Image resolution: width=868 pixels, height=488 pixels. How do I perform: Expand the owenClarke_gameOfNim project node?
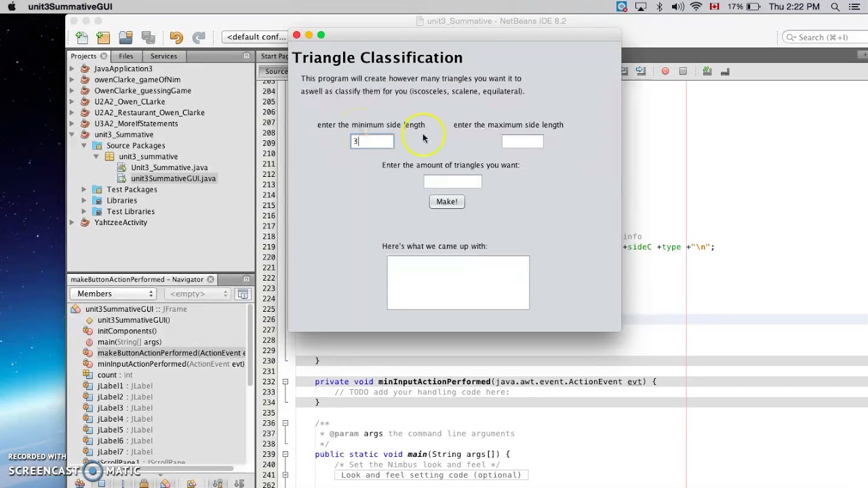(x=73, y=79)
